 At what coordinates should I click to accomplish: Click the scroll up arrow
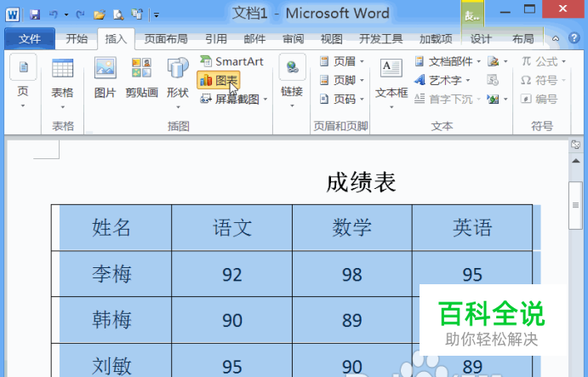pos(575,161)
